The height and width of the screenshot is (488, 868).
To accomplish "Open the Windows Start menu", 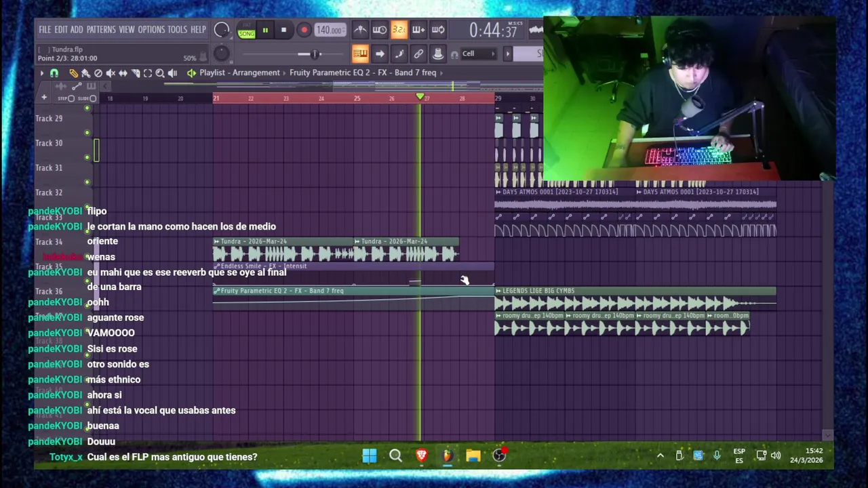I will [x=370, y=456].
